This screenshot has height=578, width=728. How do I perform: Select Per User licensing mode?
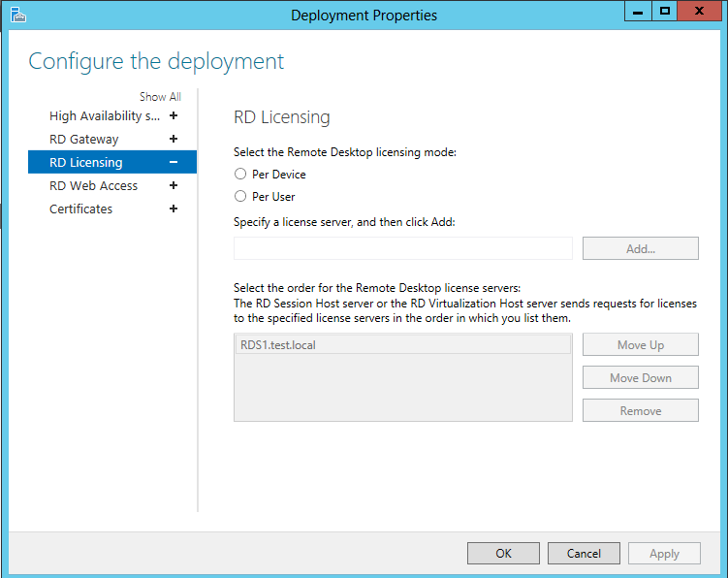coord(240,197)
